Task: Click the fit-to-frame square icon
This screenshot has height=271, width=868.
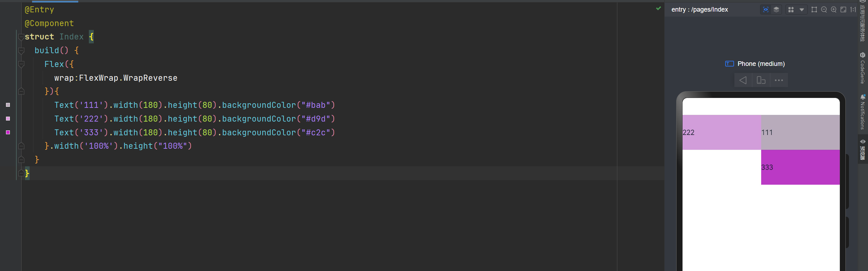Action: 814,10
